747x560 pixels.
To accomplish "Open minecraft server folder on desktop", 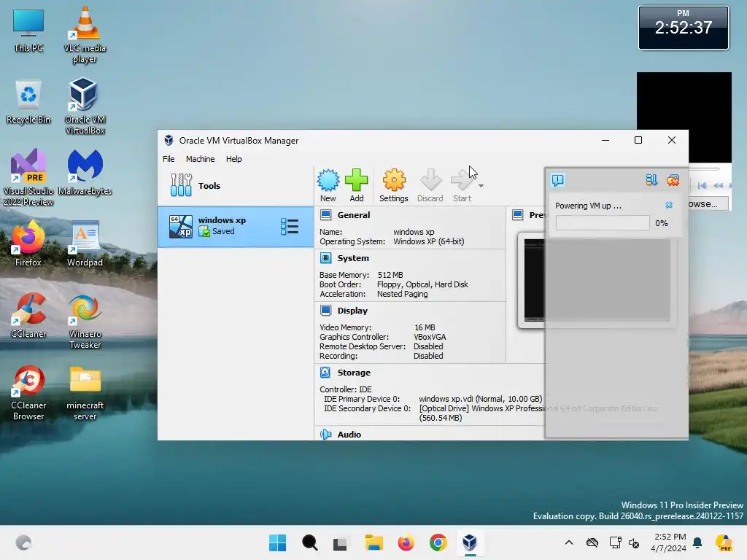I will click(x=85, y=392).
